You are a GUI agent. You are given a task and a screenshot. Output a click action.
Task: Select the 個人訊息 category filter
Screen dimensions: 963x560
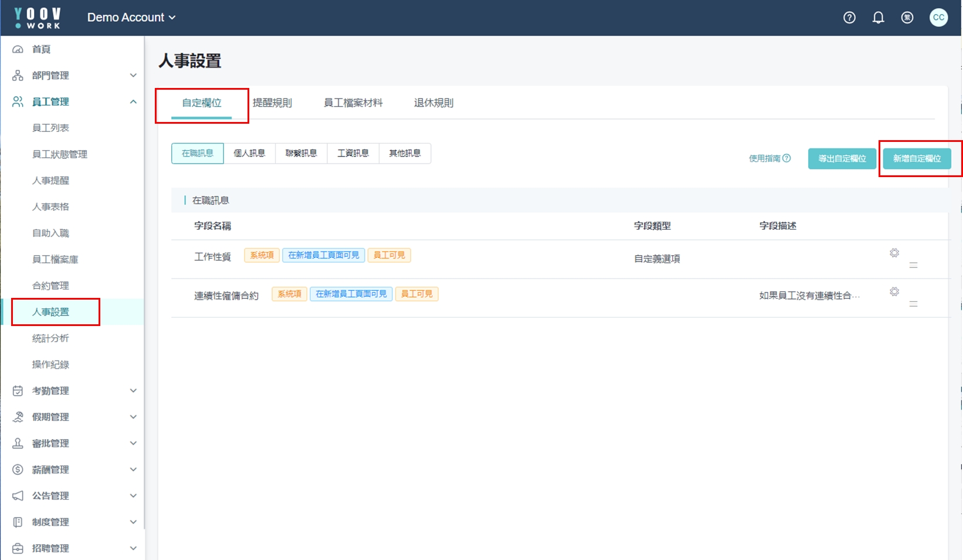coord(249,153)
